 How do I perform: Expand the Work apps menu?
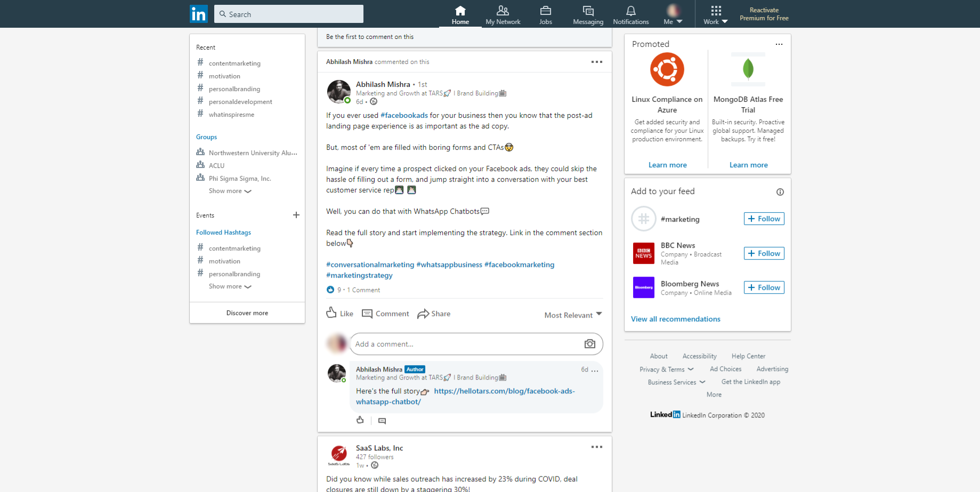pyautogui.click(x=716, y=15)
